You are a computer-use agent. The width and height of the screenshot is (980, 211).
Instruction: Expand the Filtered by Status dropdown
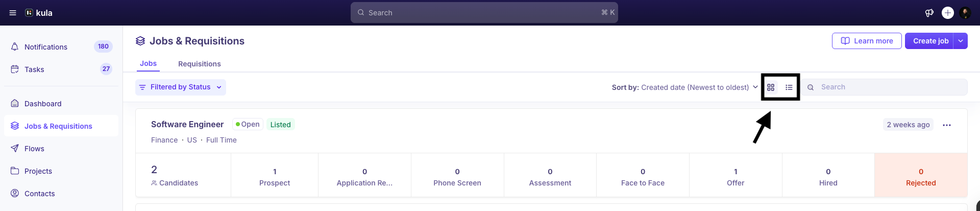tap(181, 87)
